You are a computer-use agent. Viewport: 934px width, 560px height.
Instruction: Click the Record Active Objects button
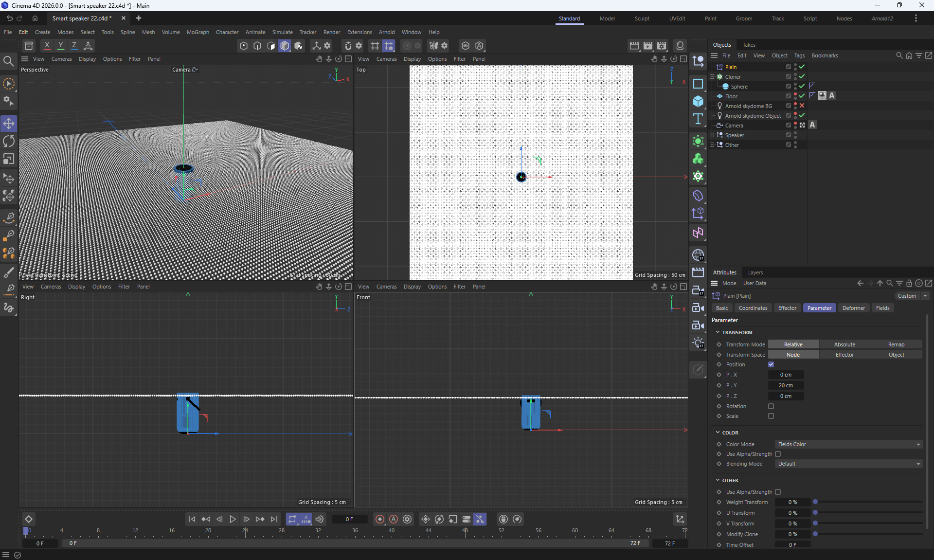(x=380, y=519)
